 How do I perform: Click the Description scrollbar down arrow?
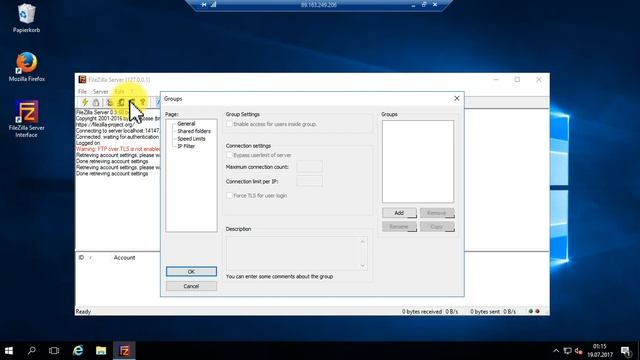363,266
